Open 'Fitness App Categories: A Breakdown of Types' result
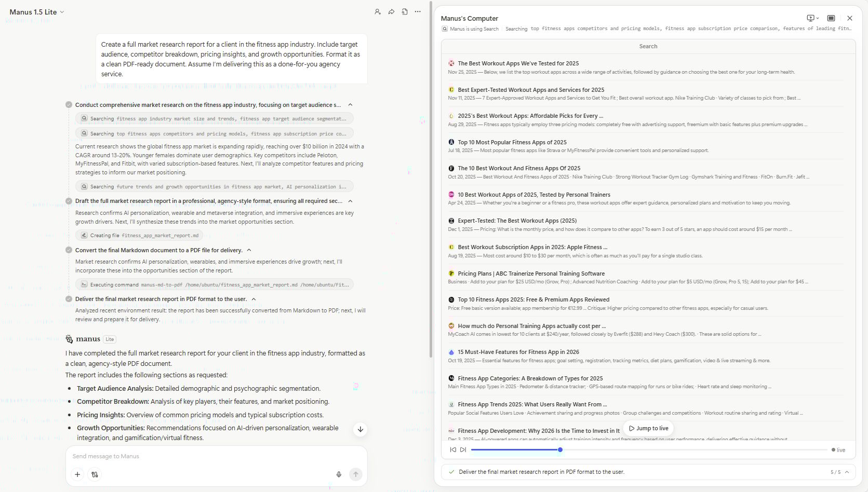The width and height of the screenshot is (868, 492). tap(530, 378)
